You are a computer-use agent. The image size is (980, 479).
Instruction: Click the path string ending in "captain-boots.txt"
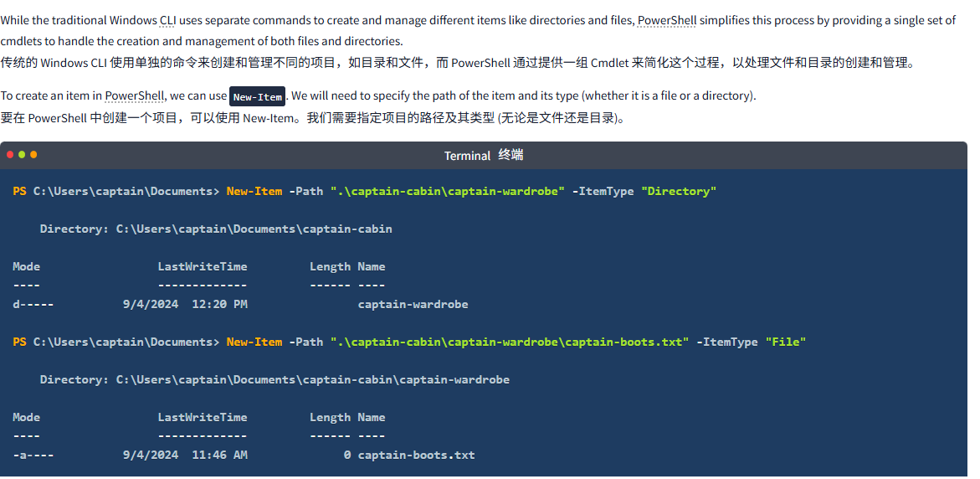tap(510, 342)
